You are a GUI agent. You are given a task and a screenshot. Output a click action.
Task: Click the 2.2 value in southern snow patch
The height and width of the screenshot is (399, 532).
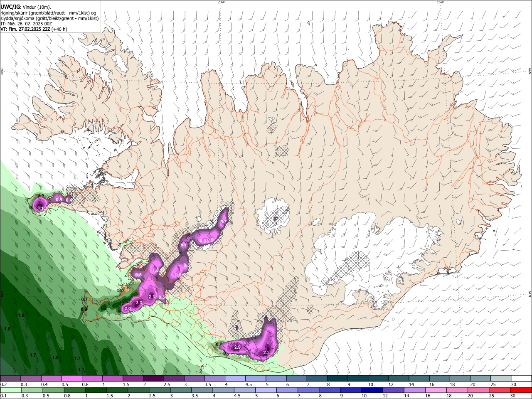[266, 352]
